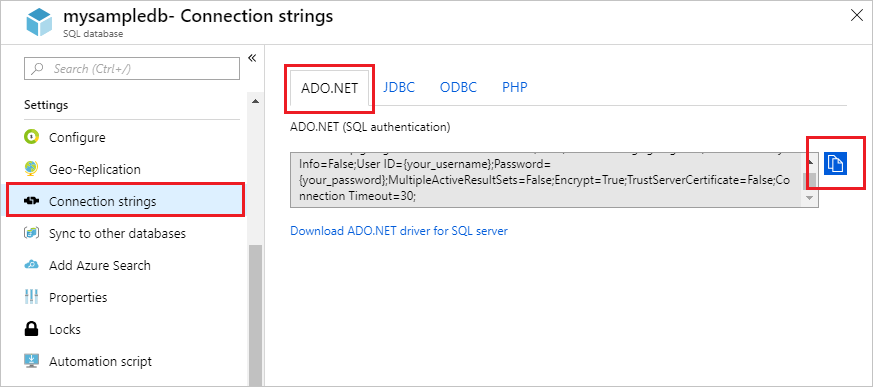This screenshot has height=387, width=873.
Task: Click connection string box scroll down arrow
Action: pyautogui.click(x=810, y=198)
